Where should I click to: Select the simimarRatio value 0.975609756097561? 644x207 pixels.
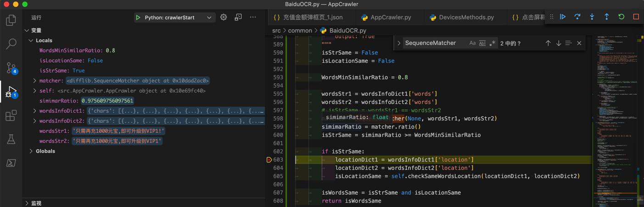pos(107,101)
